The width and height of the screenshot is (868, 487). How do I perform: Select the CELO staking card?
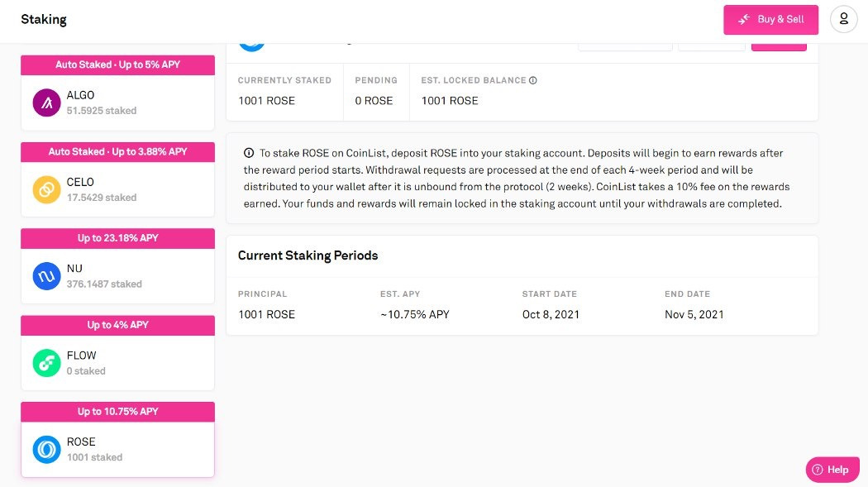point(117,179)
